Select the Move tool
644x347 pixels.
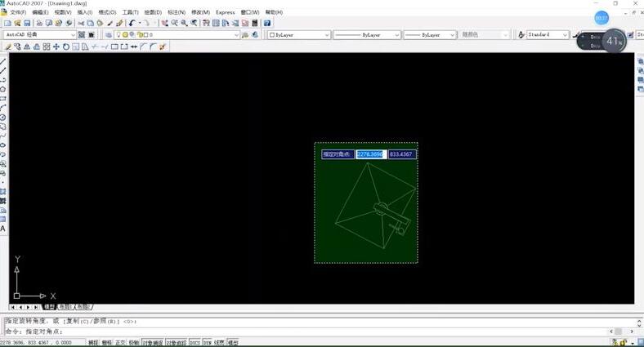coord(56,47)
